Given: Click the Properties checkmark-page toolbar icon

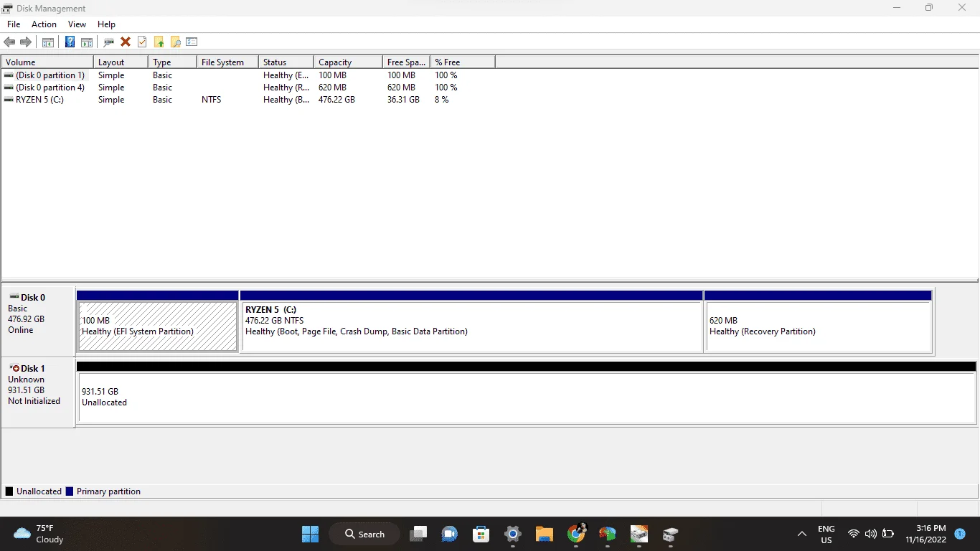Looking at the screenshot, I should click(x=142, y=42).
